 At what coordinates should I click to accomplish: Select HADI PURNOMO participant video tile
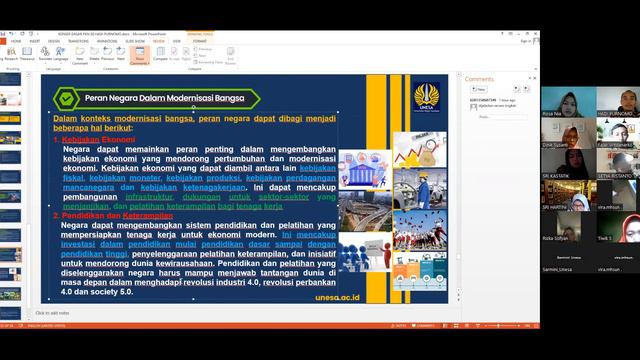[618, 102]
